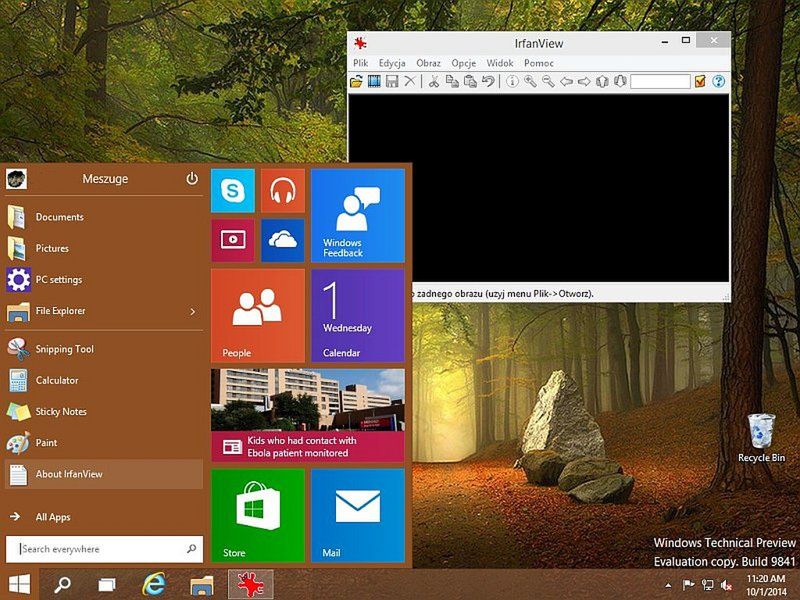The width and height of the screenshot is (800, 600).
Task: Open the Video tile
Action: [233, 240]
